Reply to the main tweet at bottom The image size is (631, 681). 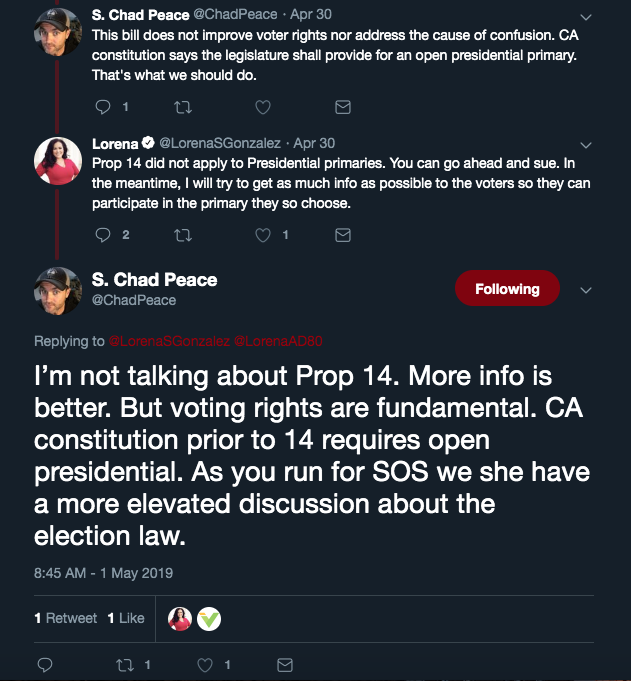click(45, 664)
